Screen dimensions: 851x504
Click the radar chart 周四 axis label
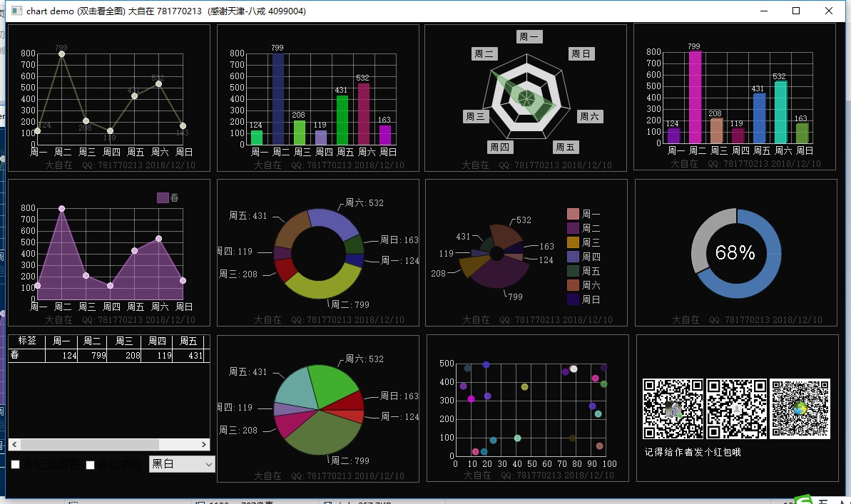[x=500, y=146]
